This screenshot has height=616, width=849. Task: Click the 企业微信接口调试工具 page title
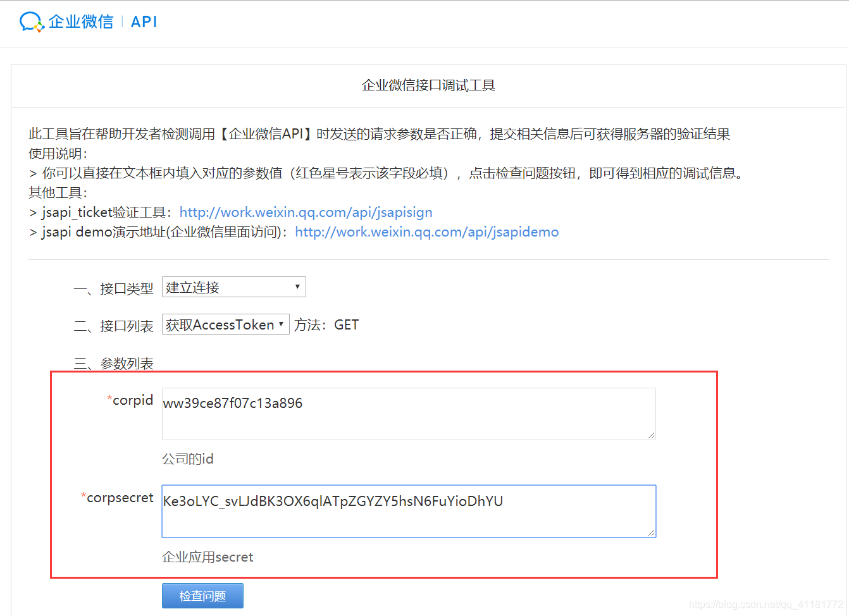click(x=428, y=85)
